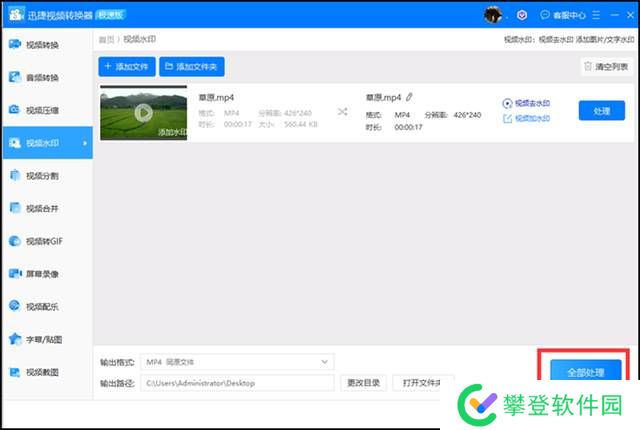
Task: Expand the 视频水印 sidebar arrow
Action: point(84,143)
